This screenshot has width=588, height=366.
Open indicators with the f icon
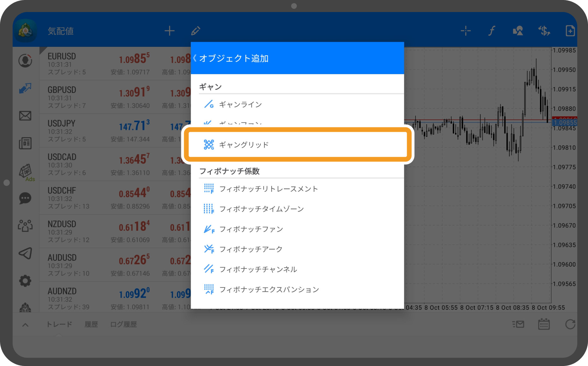point(492,31)
